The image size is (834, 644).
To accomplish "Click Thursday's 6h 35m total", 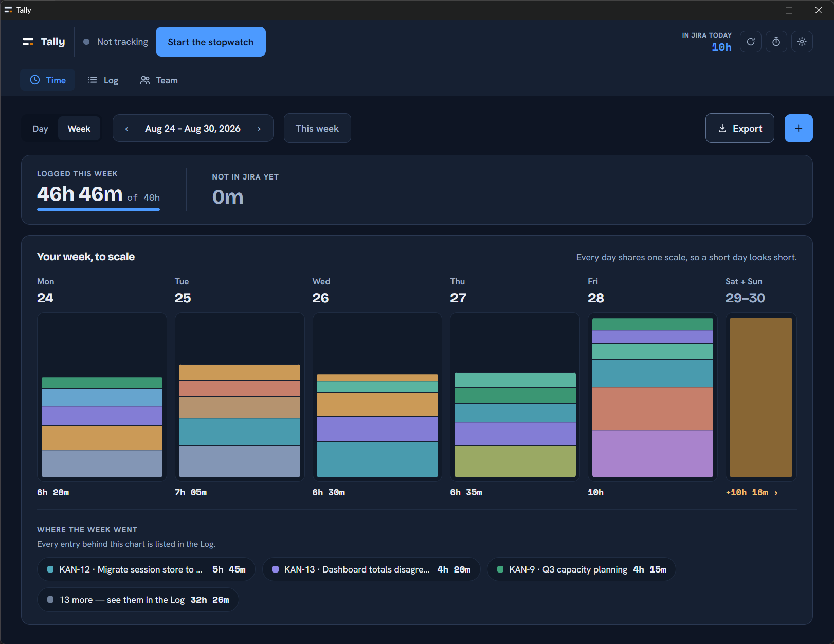I will click(466, 492).
